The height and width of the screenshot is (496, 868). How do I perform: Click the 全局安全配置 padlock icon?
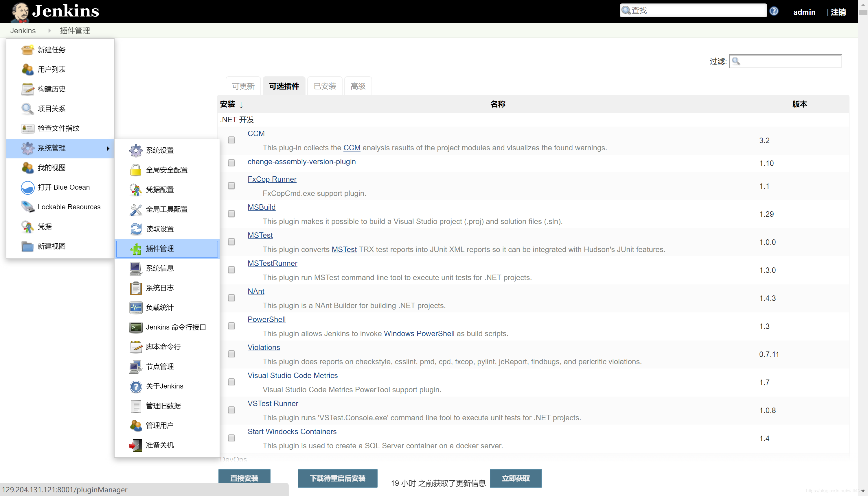point(136,170)
